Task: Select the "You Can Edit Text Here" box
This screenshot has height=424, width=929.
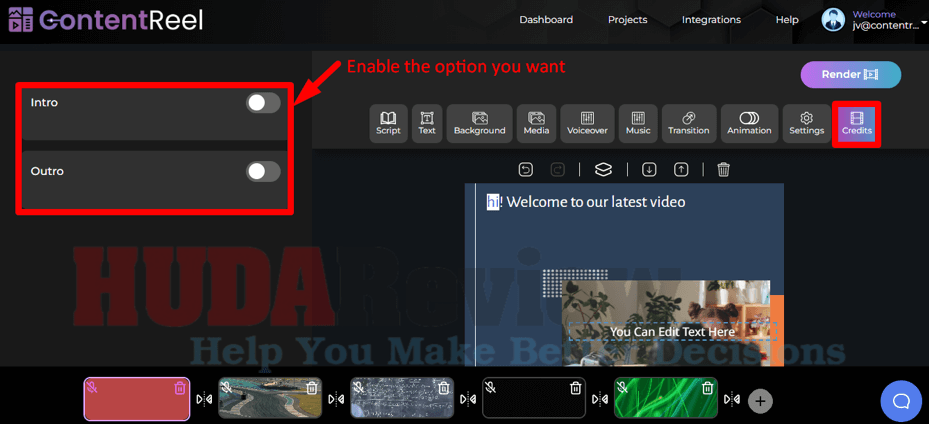Action: [672, 332]
